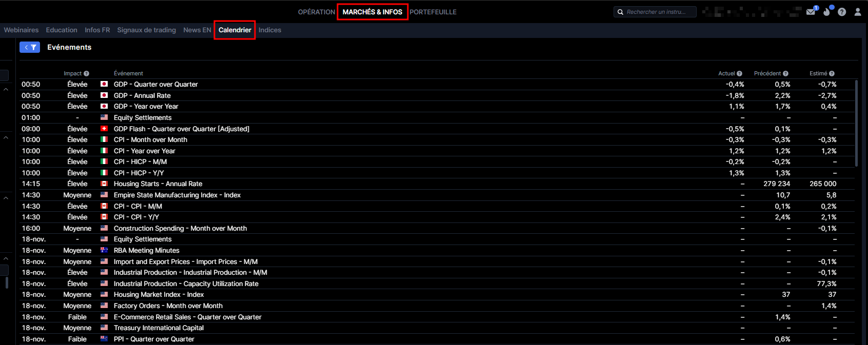Open the messages envelope icon
868x345 pixels.
[x=811, y=12]
